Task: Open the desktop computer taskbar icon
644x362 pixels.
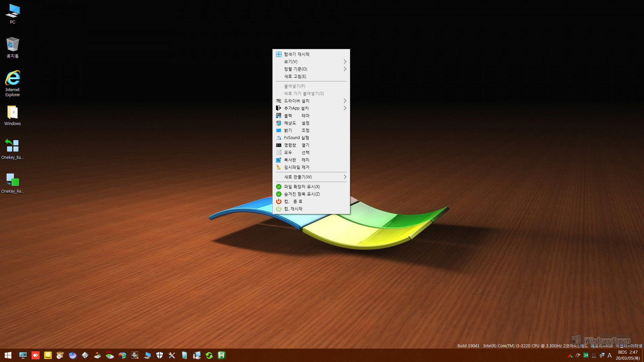Action: coord(197,355)
